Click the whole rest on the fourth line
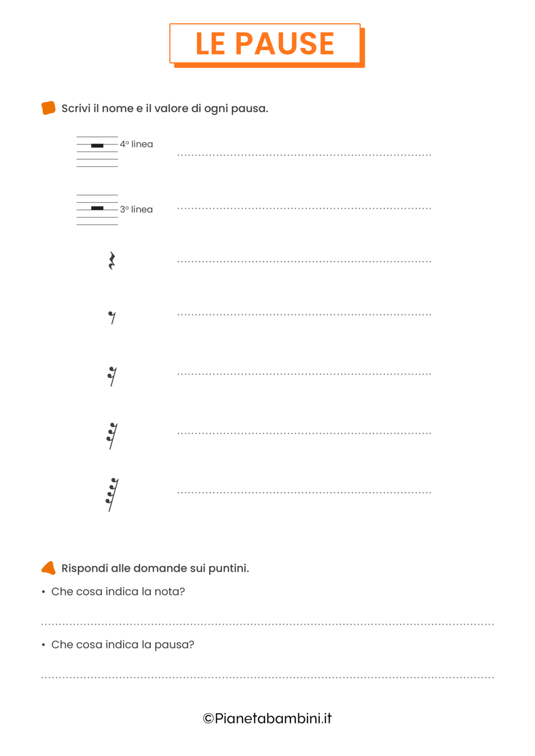Viewport: 535px width, 756px height. tap(98, 146)
